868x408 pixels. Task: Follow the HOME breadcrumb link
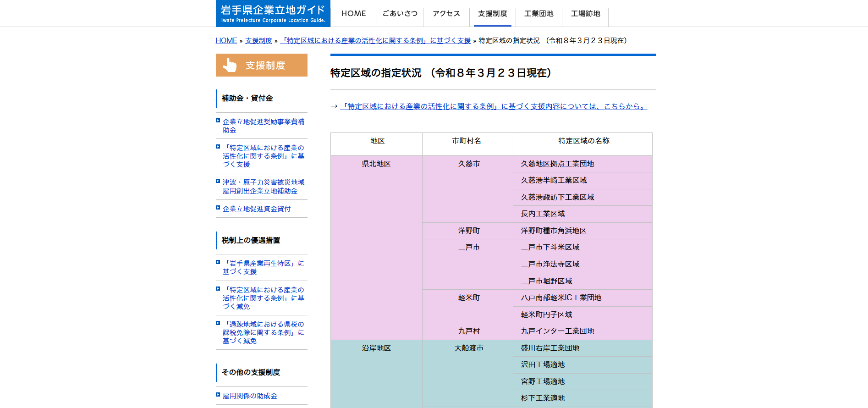(226, 41)
